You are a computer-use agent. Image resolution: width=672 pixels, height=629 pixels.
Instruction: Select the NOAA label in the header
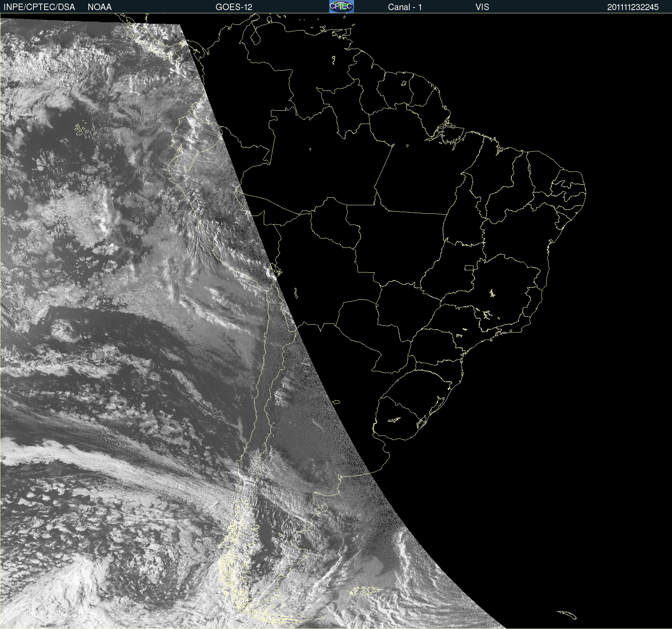tap(100, 7)
